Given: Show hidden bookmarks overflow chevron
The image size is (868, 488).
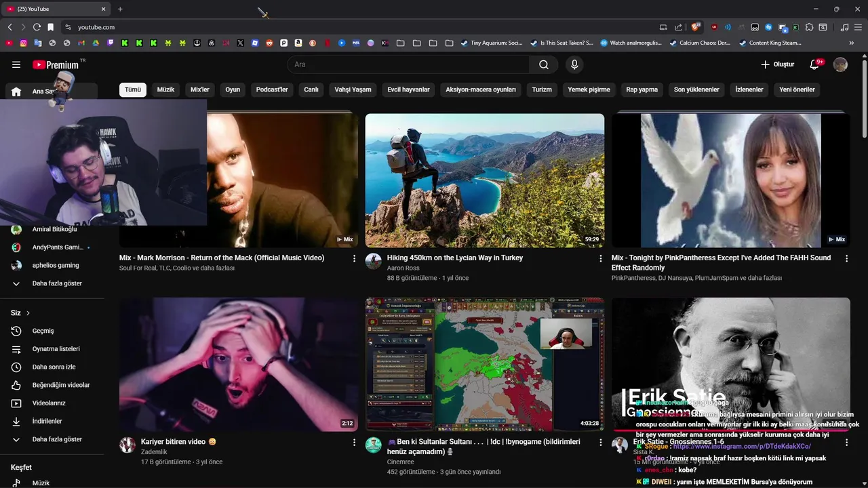Looking at the screenshot, I should [852, 43].
